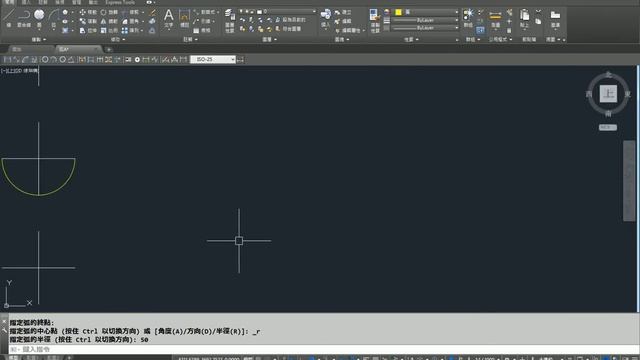The width and height of the screenshot is (640, 360).
Task: Select the Edit block tool
Action: point(343,21)
